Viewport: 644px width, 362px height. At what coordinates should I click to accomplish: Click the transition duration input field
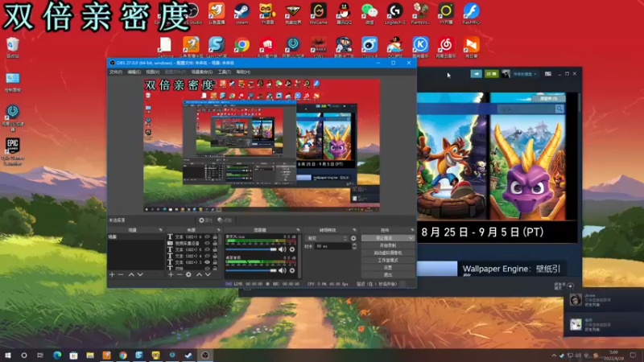point(333,246)
